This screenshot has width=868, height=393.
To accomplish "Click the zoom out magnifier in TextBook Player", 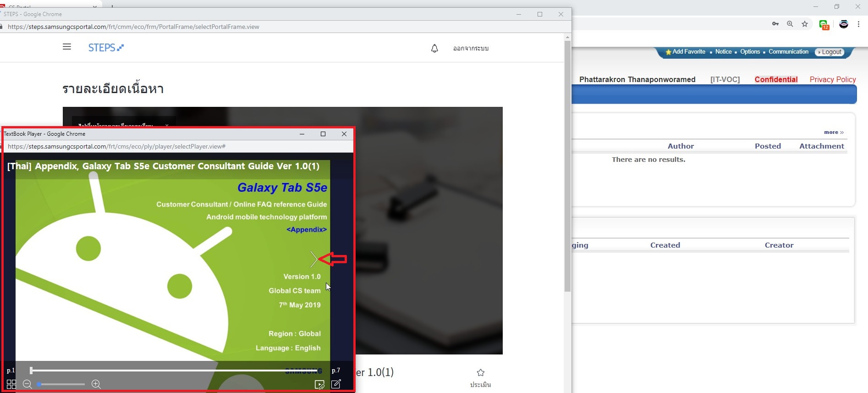I will coord(27,384).
